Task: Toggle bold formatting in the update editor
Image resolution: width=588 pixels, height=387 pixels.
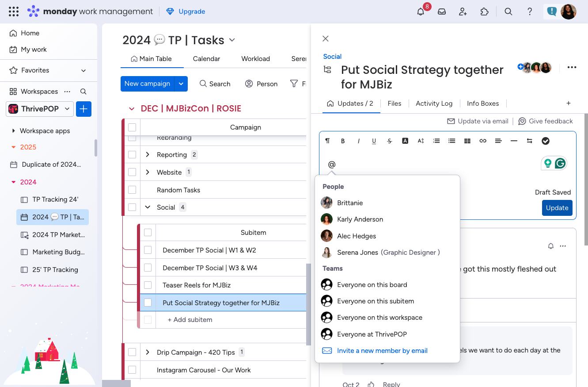Action: [x=343, y=141]
